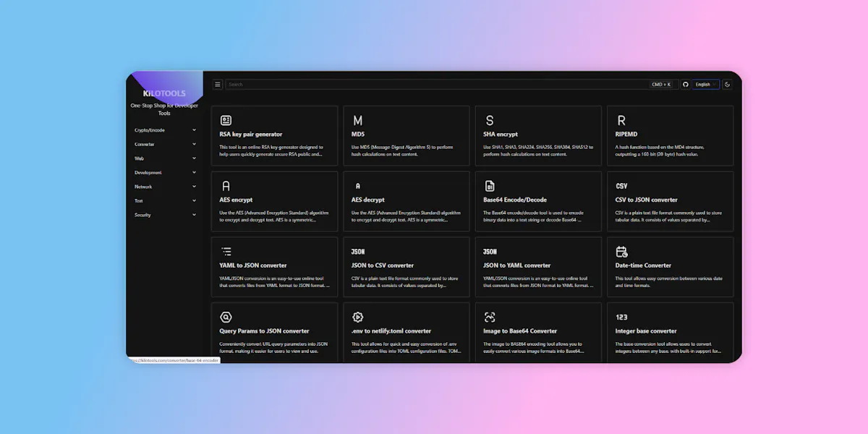The image size is (868, 434).
Task: Click the RIPEMD description about MD4 structure
Action: coord(660,150)
